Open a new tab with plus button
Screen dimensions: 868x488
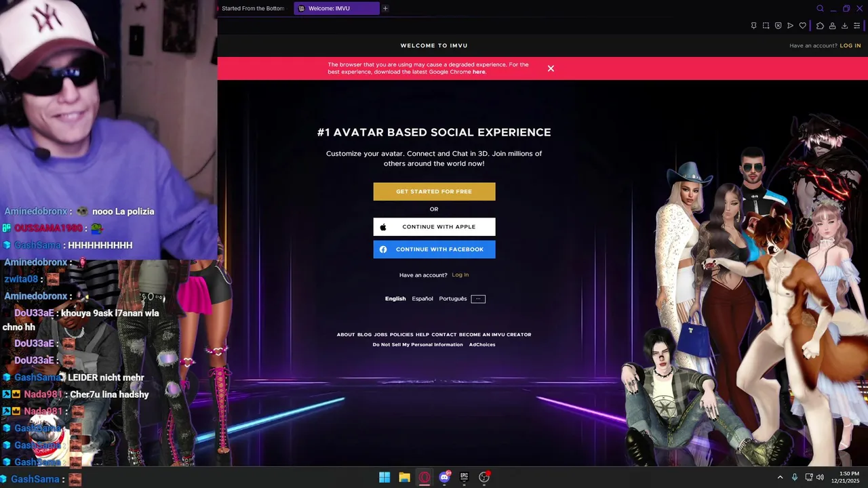point(385,9)
